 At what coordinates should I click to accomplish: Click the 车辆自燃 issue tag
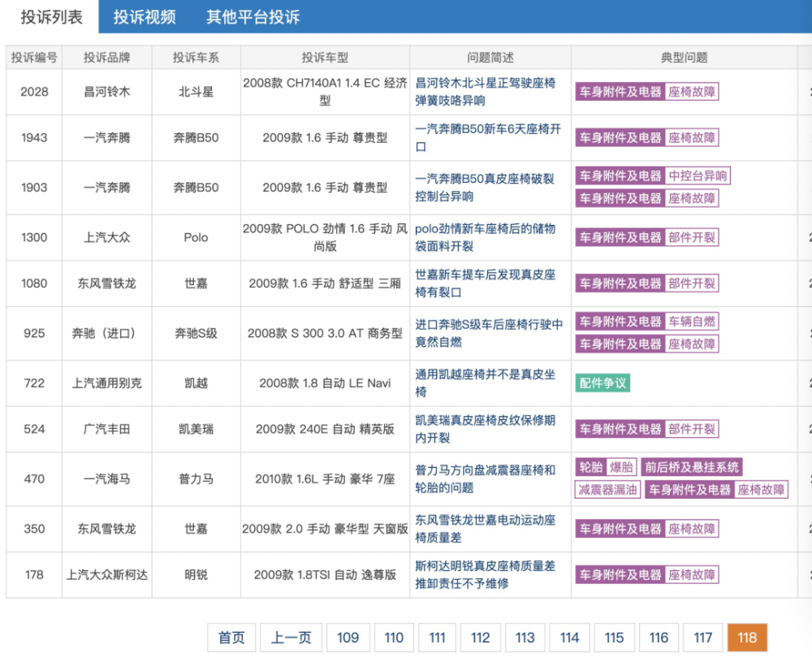click(692, 322)
